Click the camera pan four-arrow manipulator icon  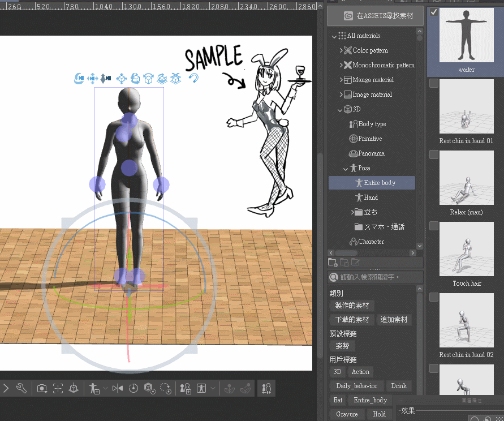pyautogui.click(x=93, y=78)
